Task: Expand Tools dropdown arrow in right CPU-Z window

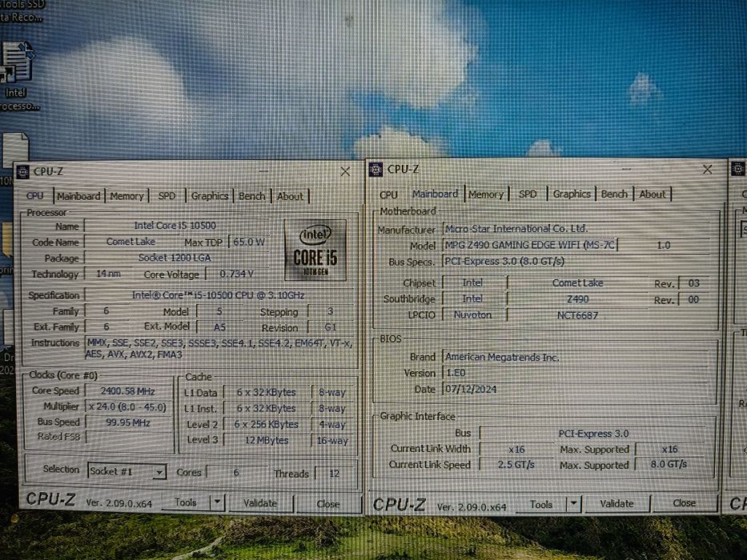Action: click(x=573, y=503)
